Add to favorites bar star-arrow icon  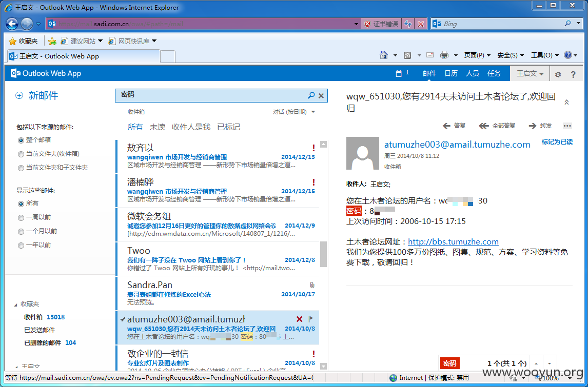point(52,41)
